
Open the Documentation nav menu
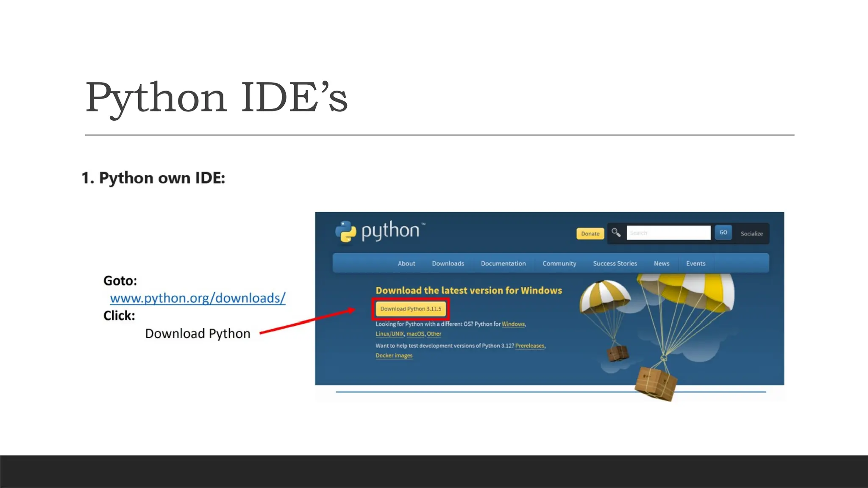[503, 263]
